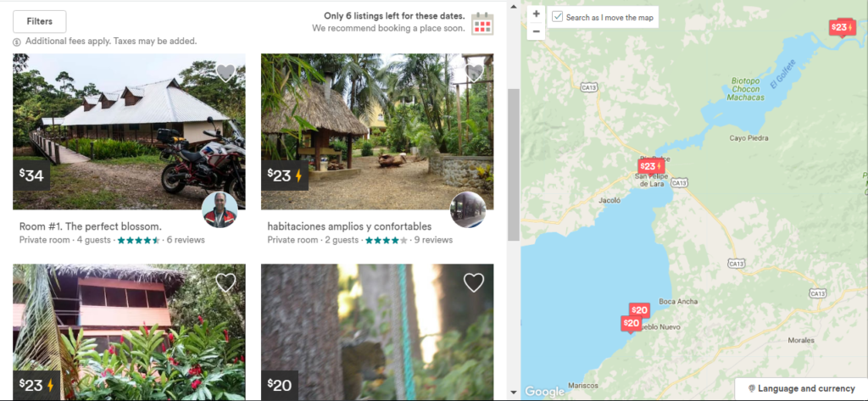
Task: Open host avatar on Room #1 listing
Action: point(220,210)
